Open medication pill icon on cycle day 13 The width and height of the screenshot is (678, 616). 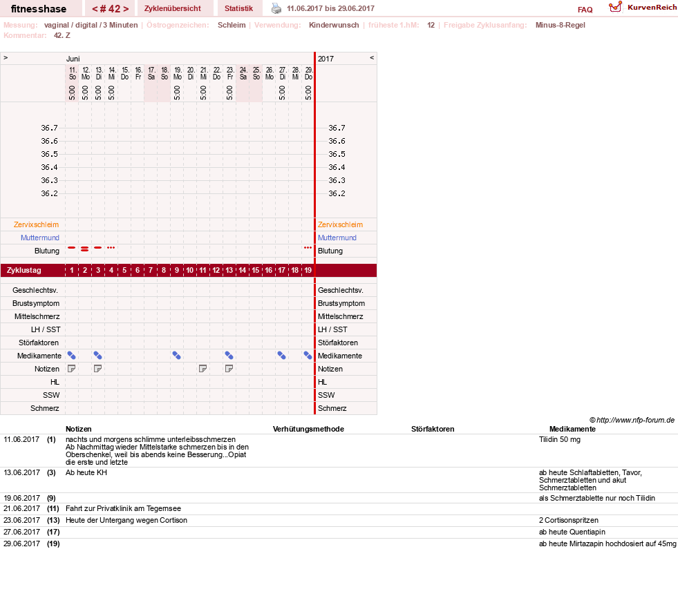[229, 356]
